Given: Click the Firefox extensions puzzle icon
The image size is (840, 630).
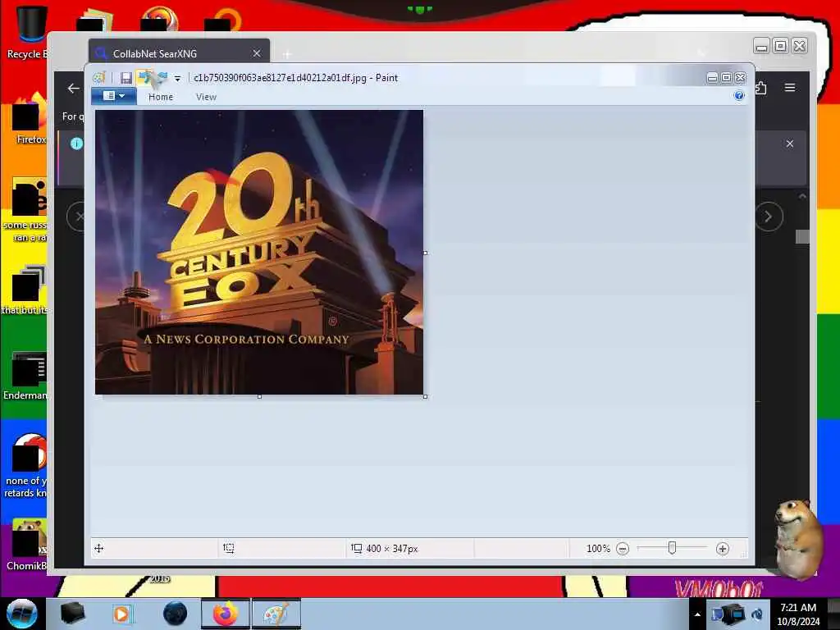Looking at the screenshot, I should (x=760, y=87).
